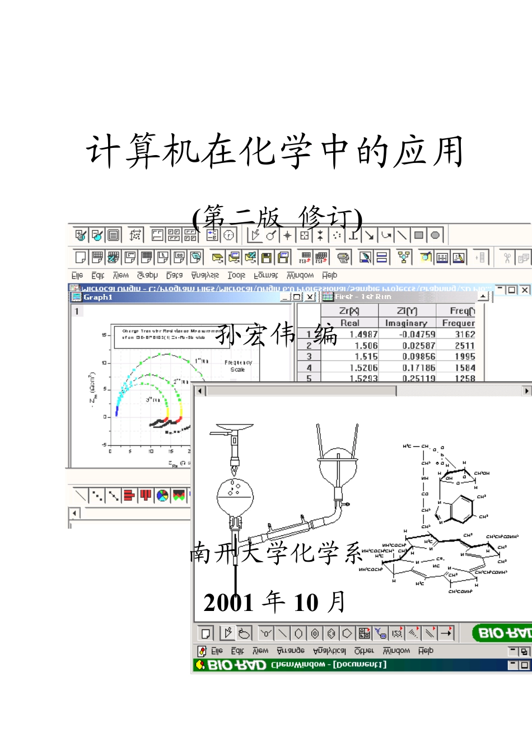The width and height of the screenshot is (532, 756).
Task: Choose the Line+Symbol plot icon
Action: tap(113, 495)
